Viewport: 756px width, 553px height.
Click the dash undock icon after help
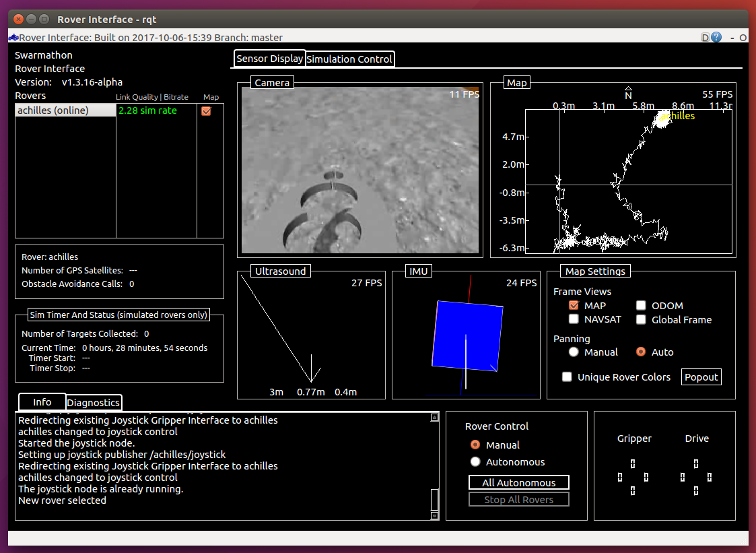pyautogui.click(x=732, y=38)
